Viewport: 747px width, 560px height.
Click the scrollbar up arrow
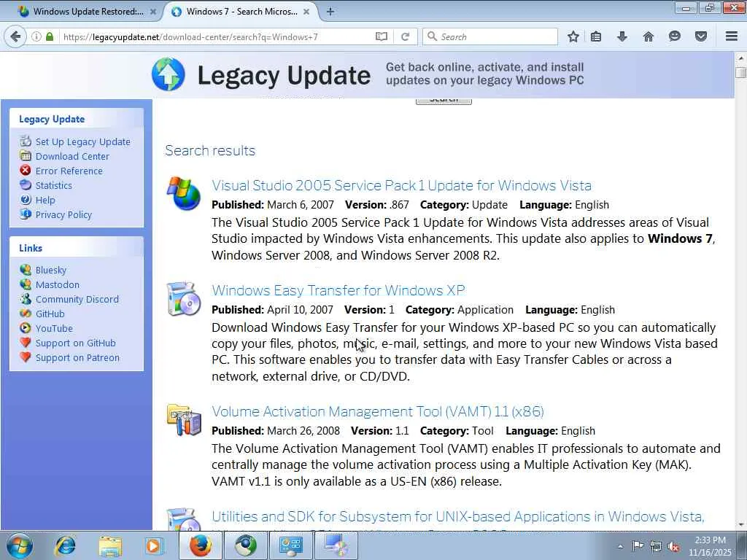(740, 58)
